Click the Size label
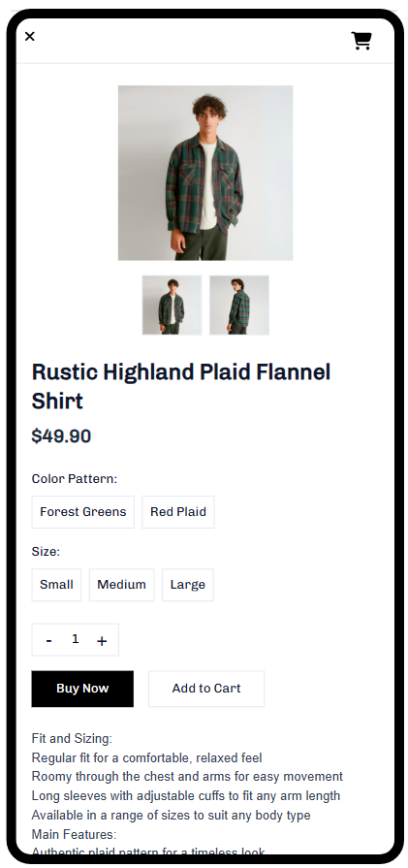408x868 pixels. [x=46, y=552]
